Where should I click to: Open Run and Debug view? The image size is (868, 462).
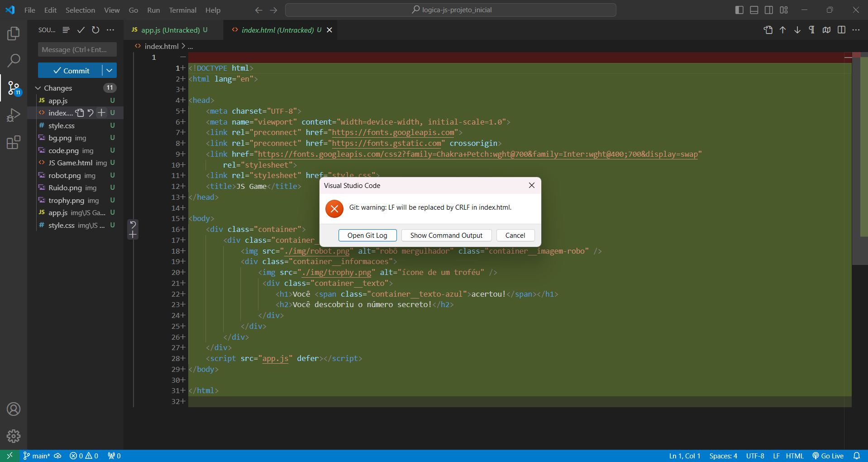coord(14,115)
